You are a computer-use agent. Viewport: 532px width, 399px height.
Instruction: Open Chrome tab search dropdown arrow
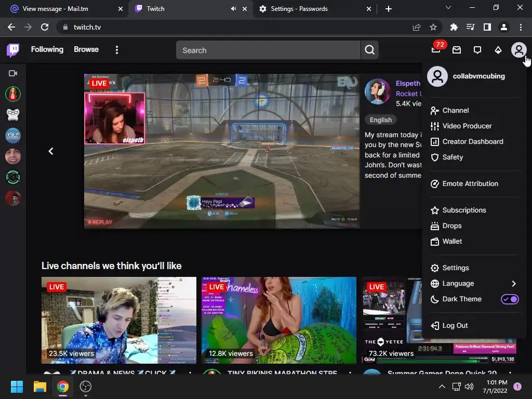(448, 7)
